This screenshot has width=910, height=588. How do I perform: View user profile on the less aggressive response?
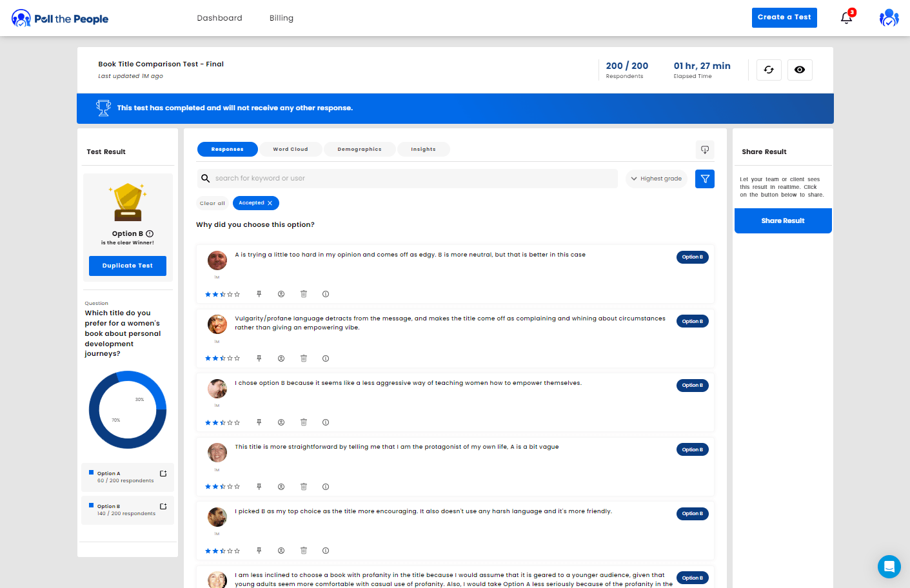[281, 422]
